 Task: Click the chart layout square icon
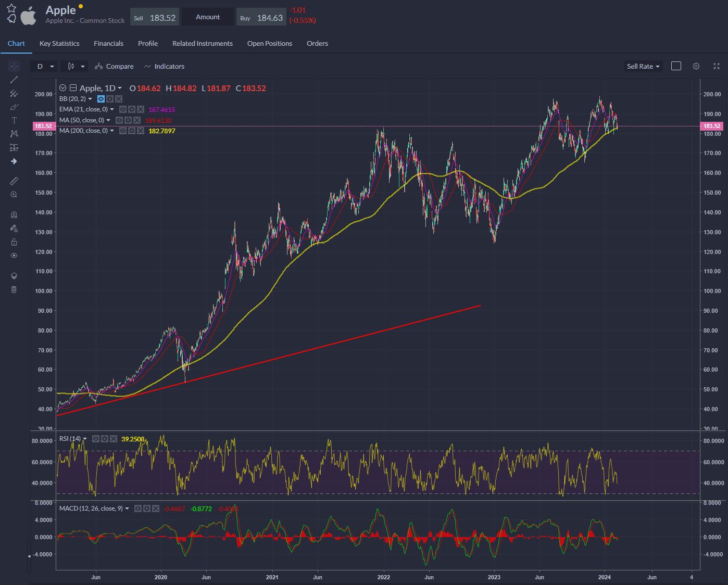click(x=676, y=66)
